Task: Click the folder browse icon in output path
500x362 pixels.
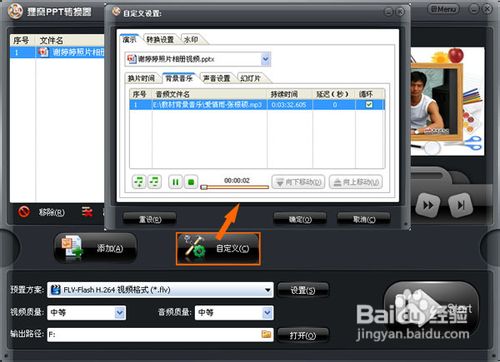Action: point(266,334)
